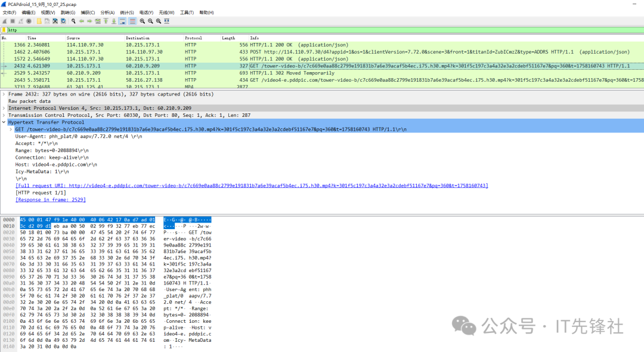Open capture options icon
The width and height of the screenshot is (644, 352).
(x=29, y=21)
